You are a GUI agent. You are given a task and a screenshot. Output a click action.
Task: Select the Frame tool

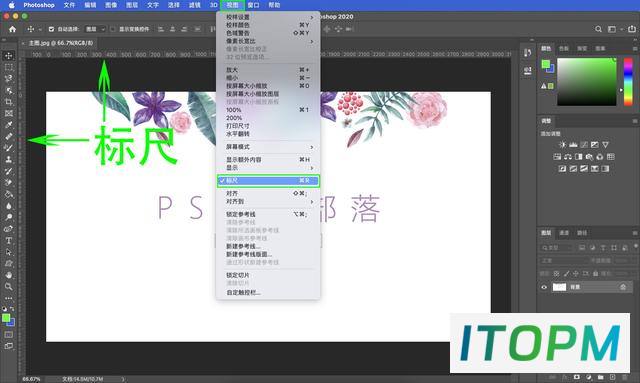[x=9, y=113]
